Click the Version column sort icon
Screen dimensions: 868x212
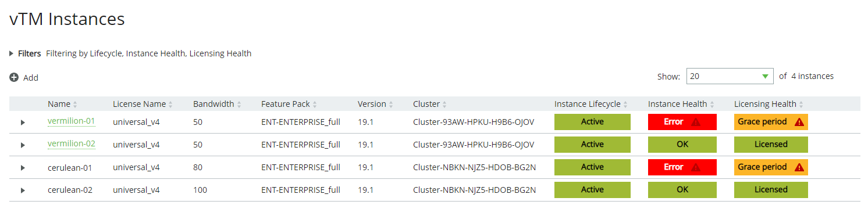[391, 105]
